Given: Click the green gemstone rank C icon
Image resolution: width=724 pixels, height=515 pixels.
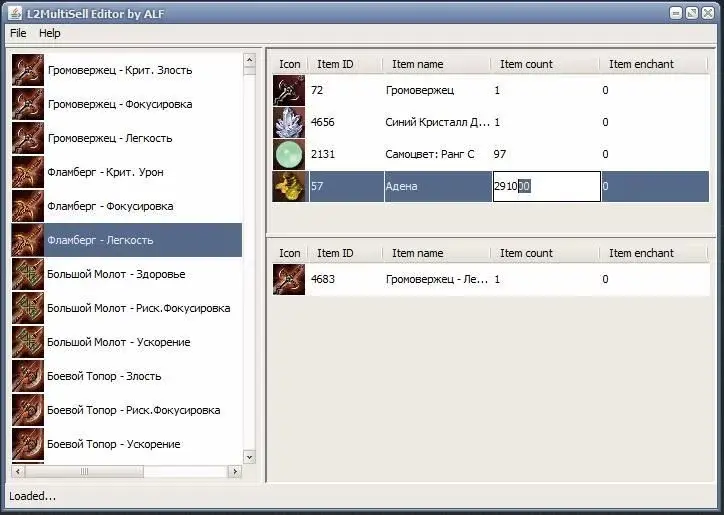Looking at the screenshot, I should [289, 155].
